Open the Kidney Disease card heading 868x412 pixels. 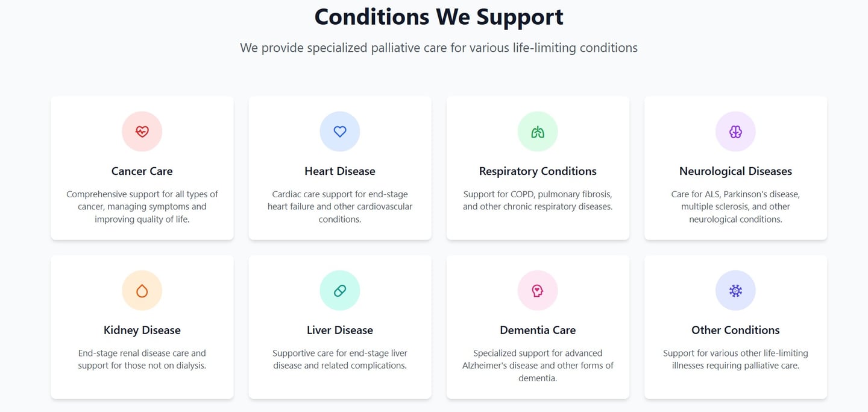(x=142, y=330)
